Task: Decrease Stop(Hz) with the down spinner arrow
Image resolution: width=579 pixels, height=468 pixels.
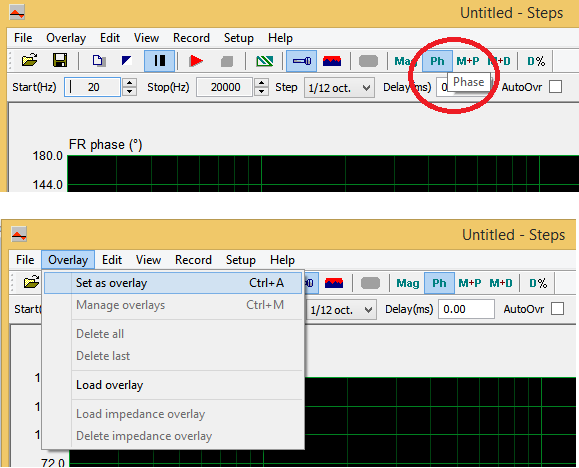Action: (x=261, y=91)
